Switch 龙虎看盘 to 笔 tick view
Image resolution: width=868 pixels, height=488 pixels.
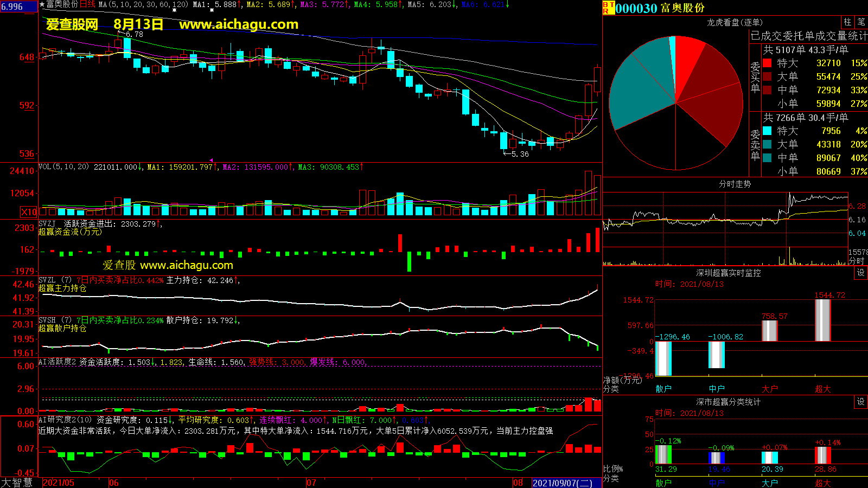(861, 22)
